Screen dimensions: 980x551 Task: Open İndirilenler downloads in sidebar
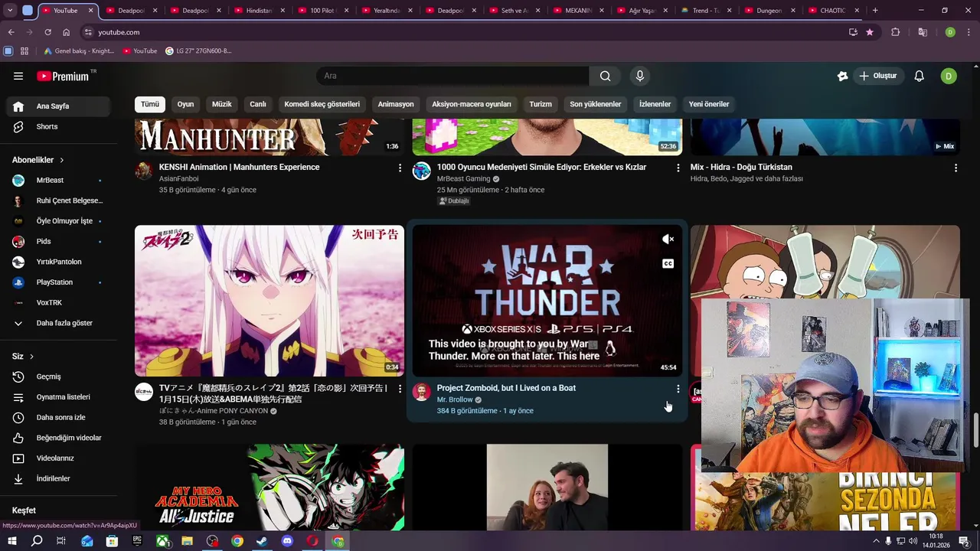[58, 478]
